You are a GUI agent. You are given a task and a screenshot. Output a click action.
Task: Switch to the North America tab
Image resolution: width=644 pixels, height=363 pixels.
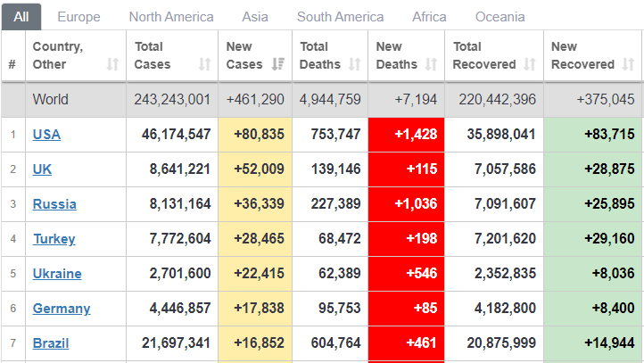171,17
